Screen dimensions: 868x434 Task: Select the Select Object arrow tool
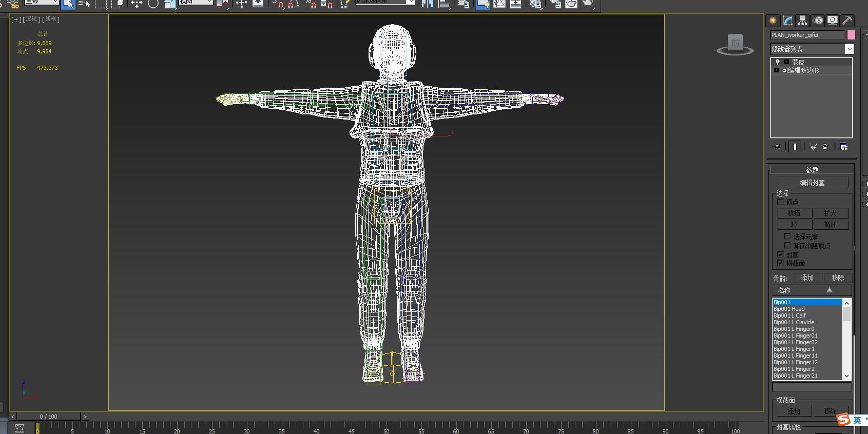[x=68, y=4]
